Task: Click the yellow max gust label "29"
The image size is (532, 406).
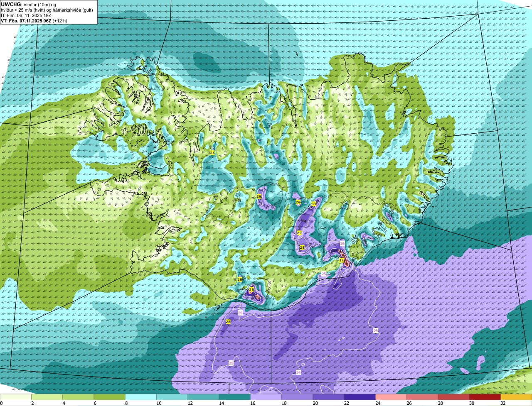Action: coord(299,233)
